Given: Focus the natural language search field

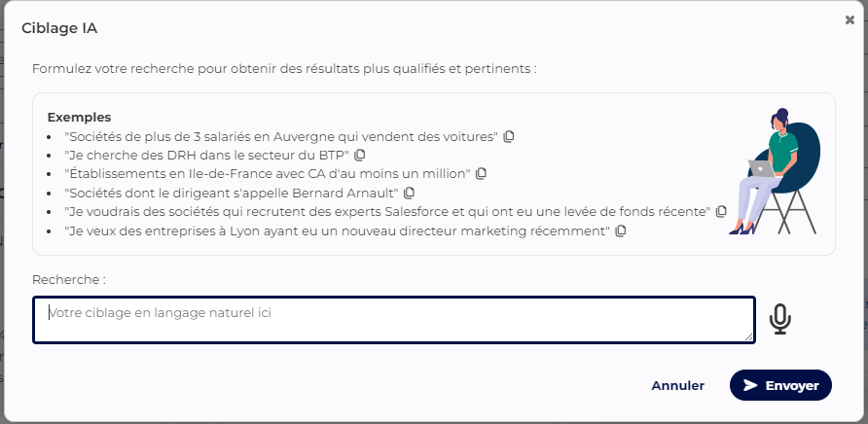Looking at the screenshot, I should [393, 320].
